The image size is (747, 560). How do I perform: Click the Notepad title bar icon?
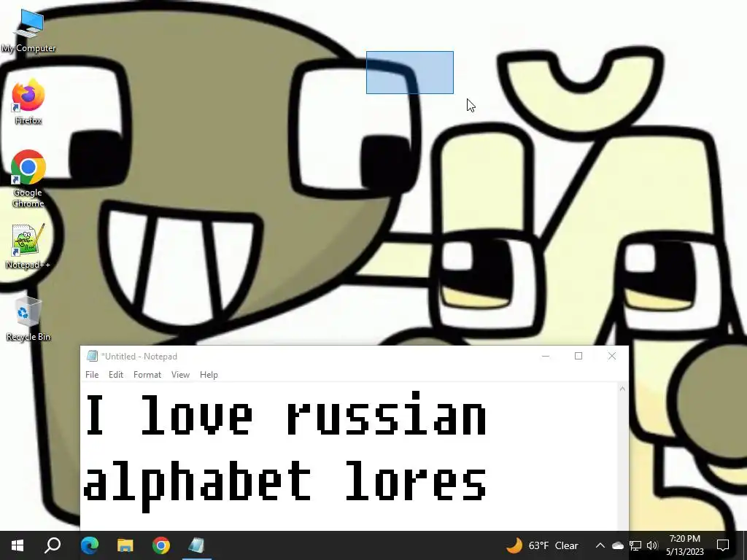[x=92, y=356]
